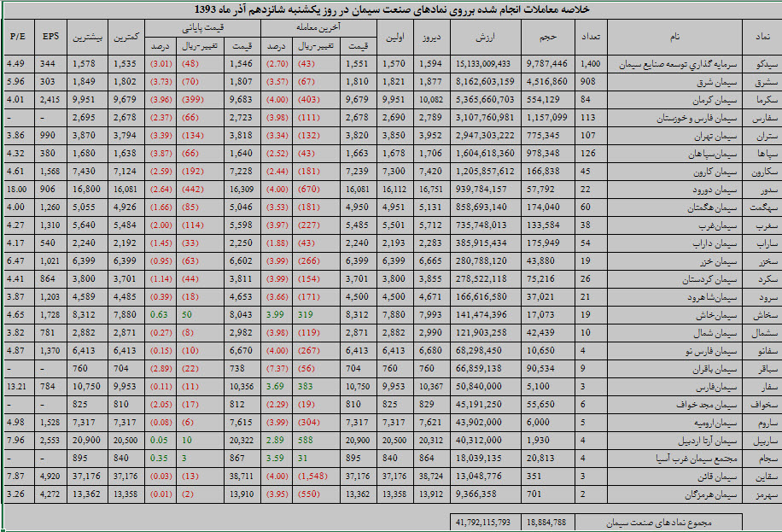Click value cell 8,162,603,159
782x532 pixels.
pos(485,82)
